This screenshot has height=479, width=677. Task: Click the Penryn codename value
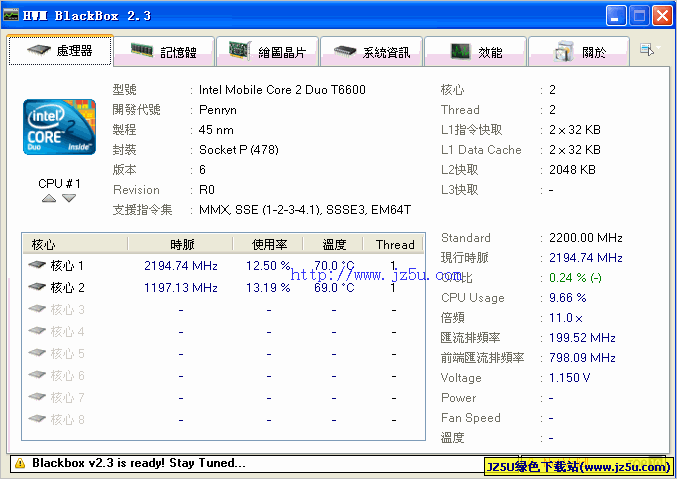(218, 110)
